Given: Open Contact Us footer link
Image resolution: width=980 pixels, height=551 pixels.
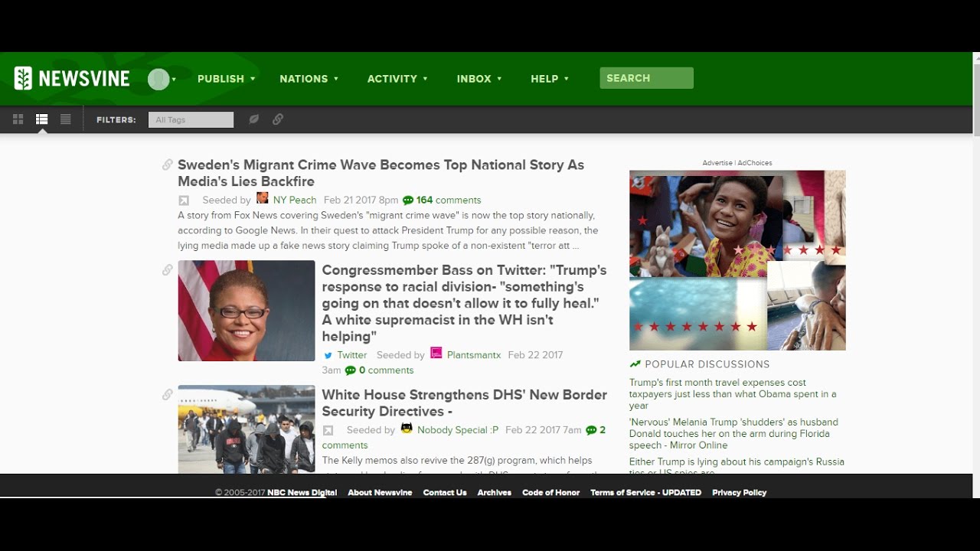Looking at the screenshot, I should tap(445, 493).
